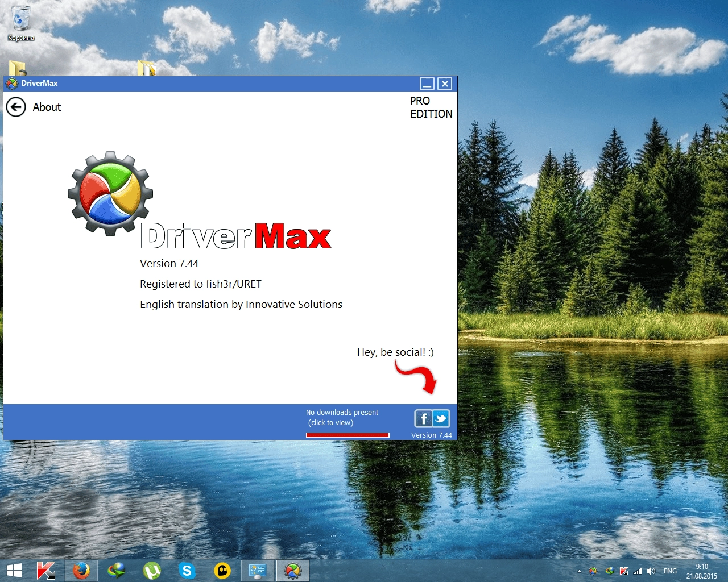The image size is (728, 582).
Task: Click the 'About' page heading
Action: (x=47, y=107)
